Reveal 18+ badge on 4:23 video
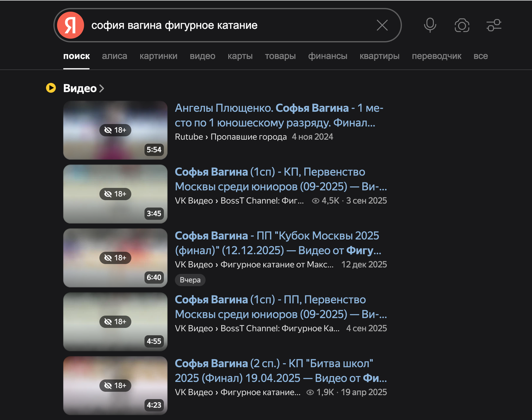532x420 pixels. coord(115,385)
